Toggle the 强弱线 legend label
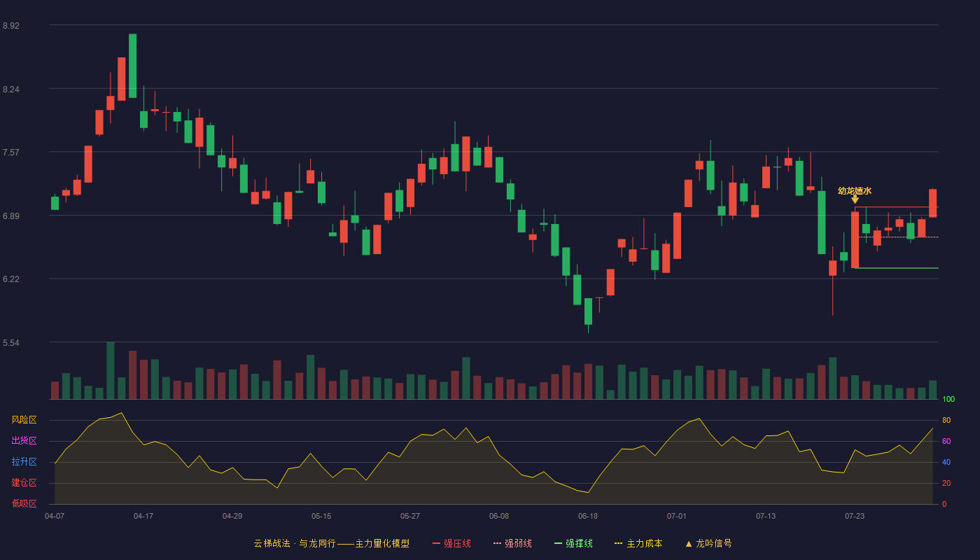 click(518, 543)
